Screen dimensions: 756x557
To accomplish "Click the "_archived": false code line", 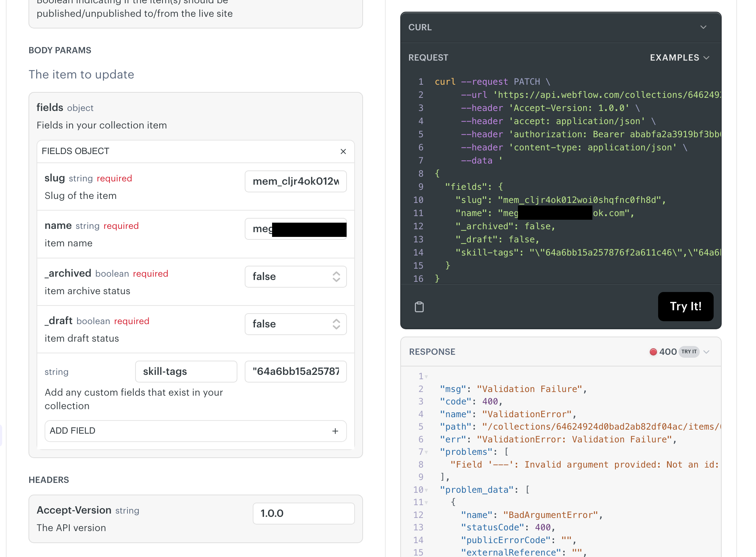I will coord(505,226).
